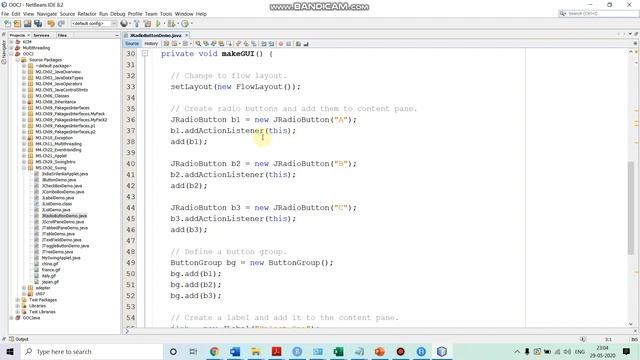Click the Save All toolbar icon

point(38,24)
